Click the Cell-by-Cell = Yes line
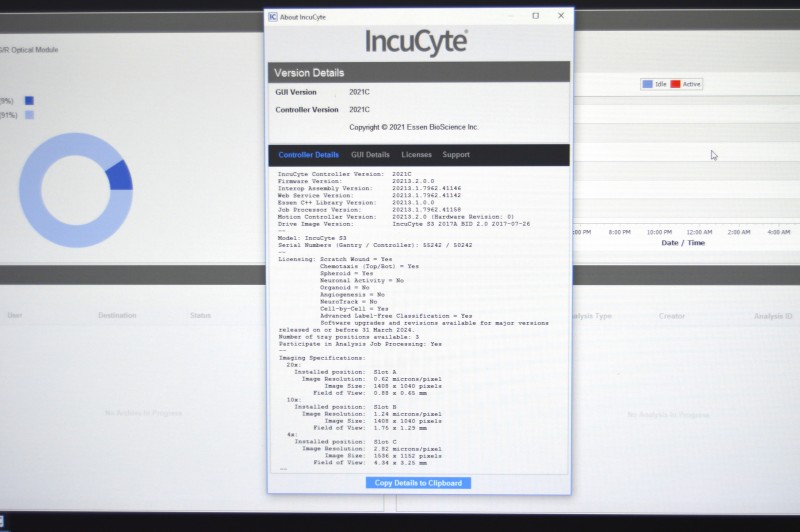 [x=354, y=309]
